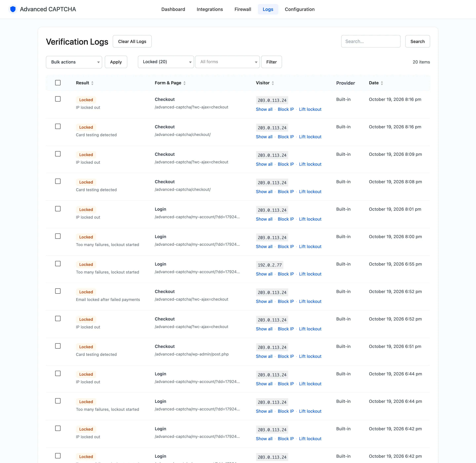Check the 8:01 pm Login row checkbox
This screenshot has width=476, height=463.
(x=58, y=209)
